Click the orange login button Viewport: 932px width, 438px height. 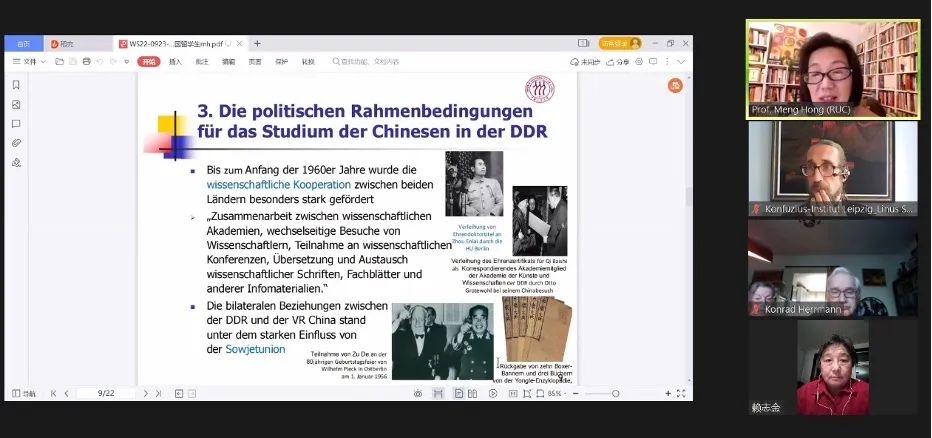coord(621,43)
